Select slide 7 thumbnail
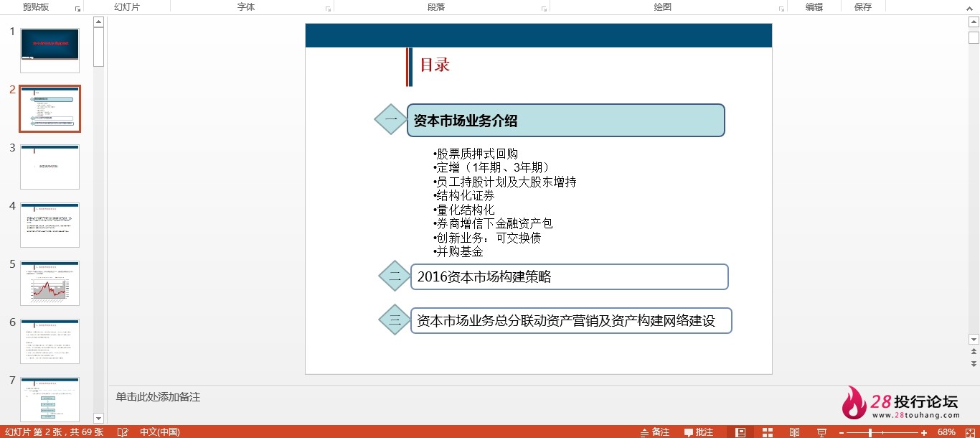Viewport: 980px width, 438px height. pyautogui.click(x=50, y=399)
